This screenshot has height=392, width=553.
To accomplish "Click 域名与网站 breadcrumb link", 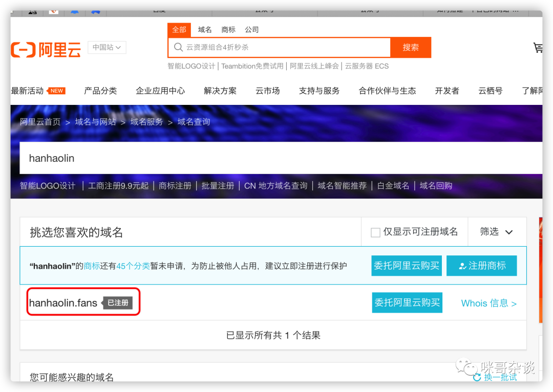I will pos(96,122).
